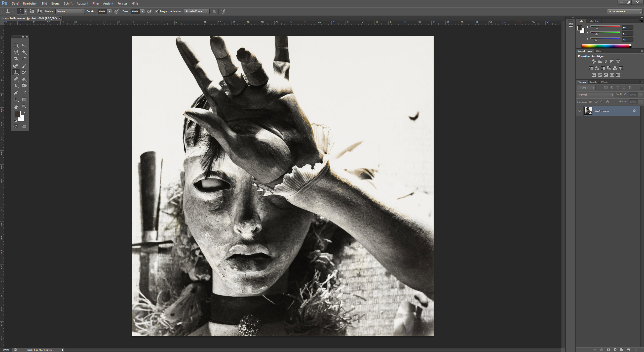Open the layer blend mode Normal dropdown
Viewport: 644px width, 352px height.
click(595, 95)
